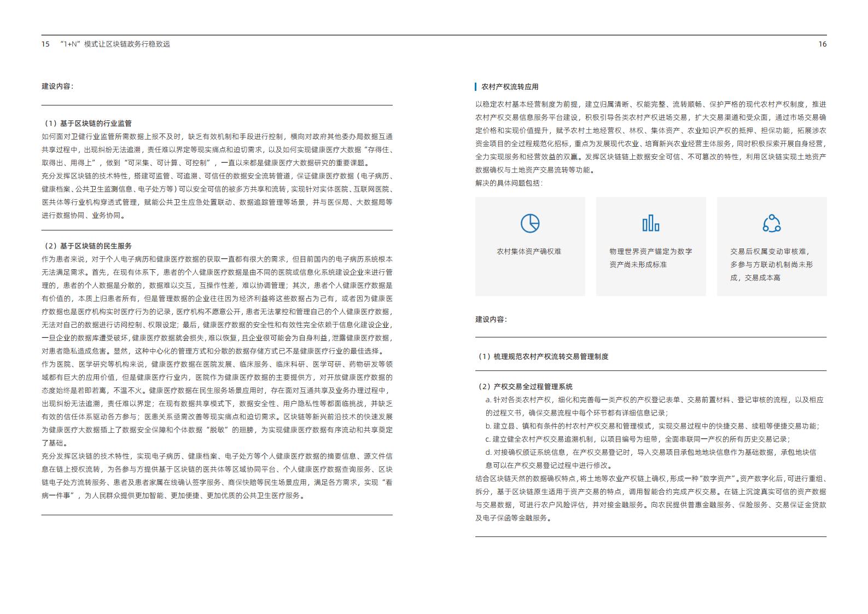Click the 农村产权流转应用 section heading
868x614 pixels.
[x=510, y=87]
